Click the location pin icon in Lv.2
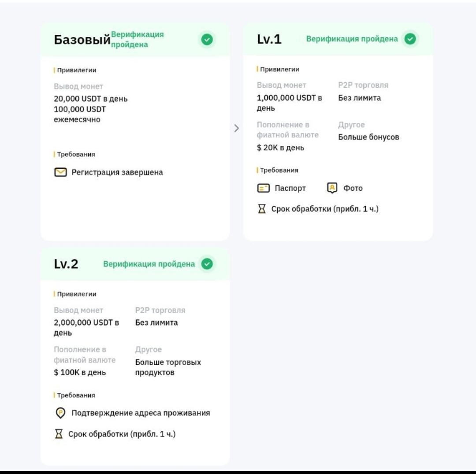476x474 pixels. coord(60,413)
